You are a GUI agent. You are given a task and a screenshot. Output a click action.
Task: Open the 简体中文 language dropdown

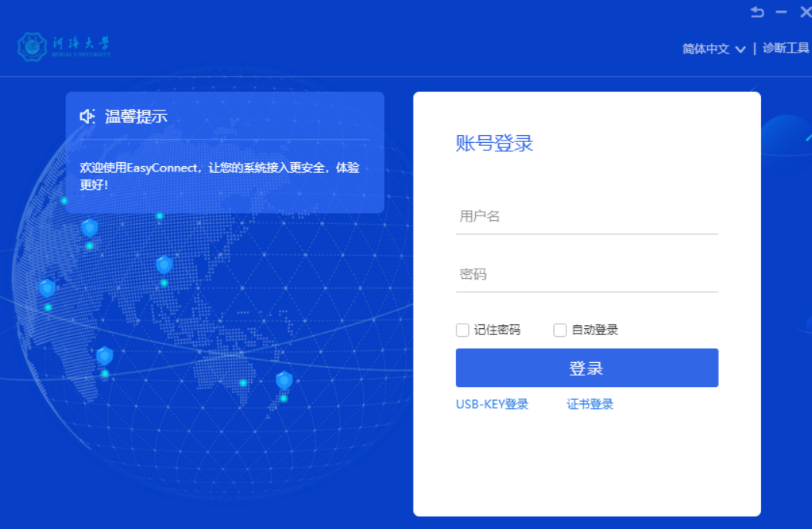coord(714,49)
